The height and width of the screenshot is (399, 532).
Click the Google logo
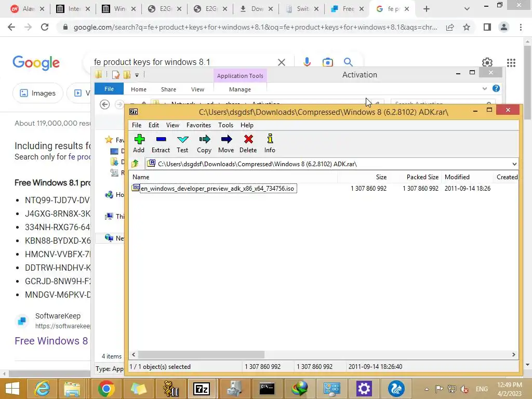click(x=36, y=63)
